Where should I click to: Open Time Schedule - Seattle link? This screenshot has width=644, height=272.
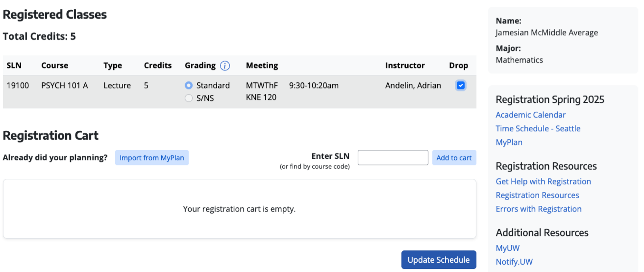point(538,128)
